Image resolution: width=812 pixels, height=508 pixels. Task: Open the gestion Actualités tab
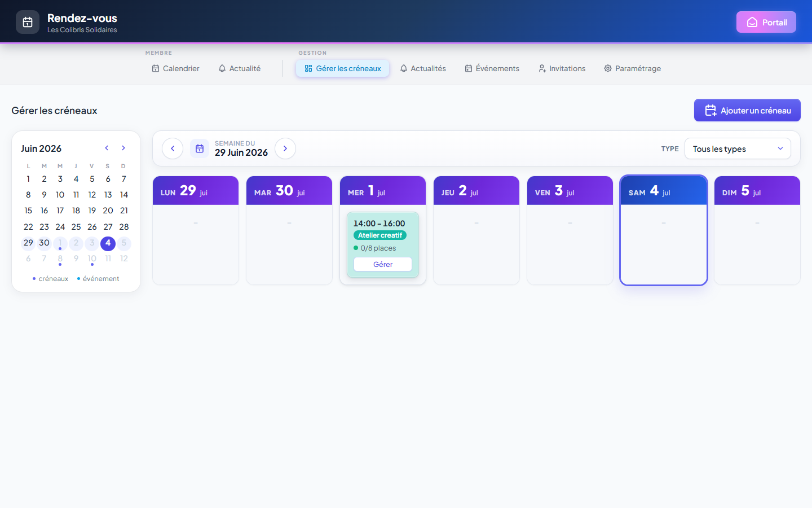(422, 68)
